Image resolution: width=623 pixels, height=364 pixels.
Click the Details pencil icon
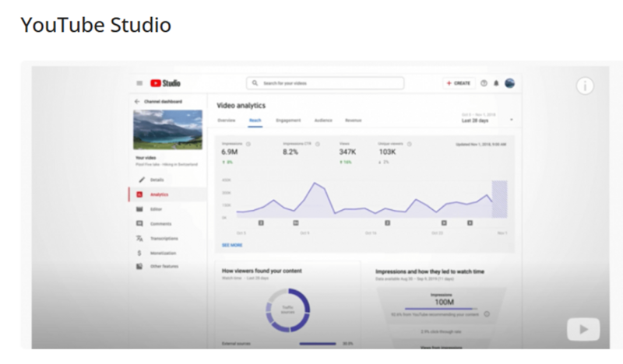tap(142, 180)
